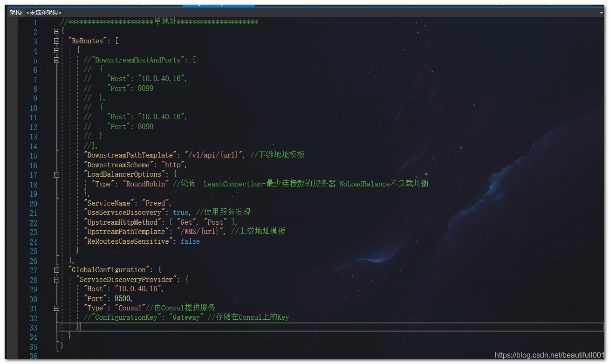Collapse the commented DownstreamHostAndPorts region
This screenshot has width=609, height=364.
pos(57,60)
